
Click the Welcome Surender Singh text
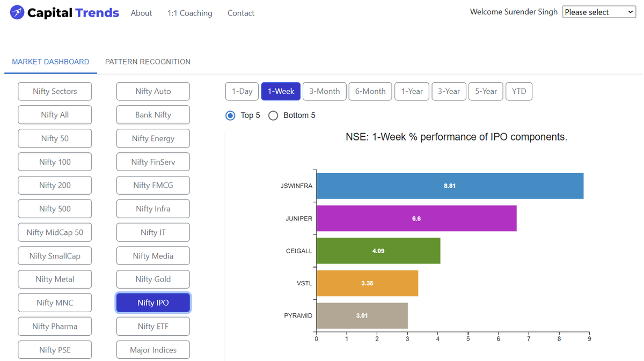(x=514, y=12)
